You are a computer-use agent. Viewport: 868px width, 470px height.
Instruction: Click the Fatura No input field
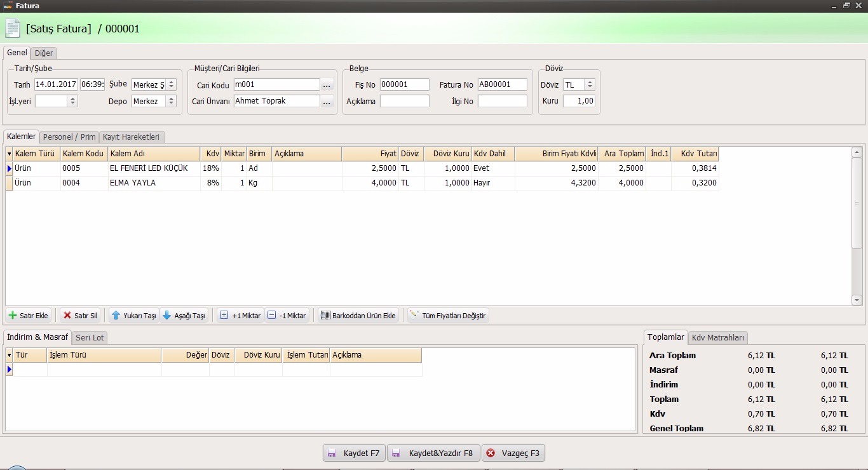pos(502,84)
